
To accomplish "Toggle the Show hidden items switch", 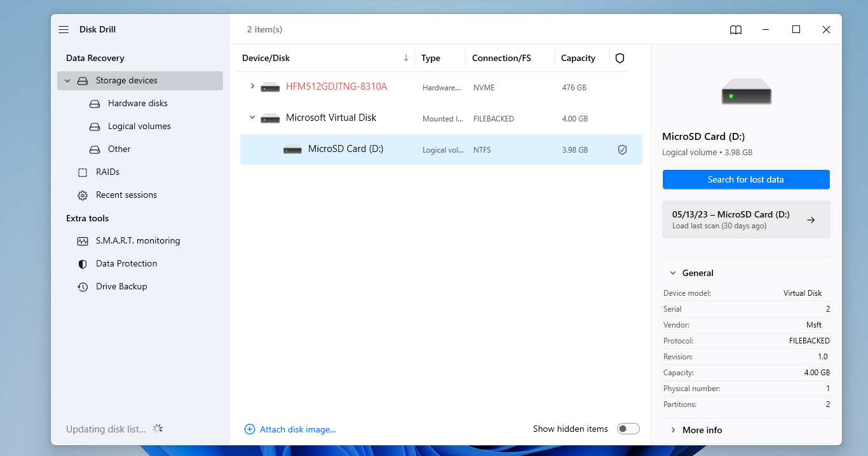I will click(x=628, y=429).
